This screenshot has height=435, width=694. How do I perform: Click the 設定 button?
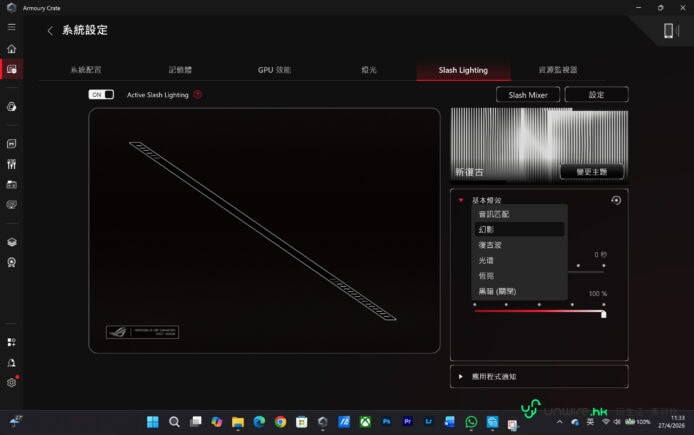pos(596,95)
